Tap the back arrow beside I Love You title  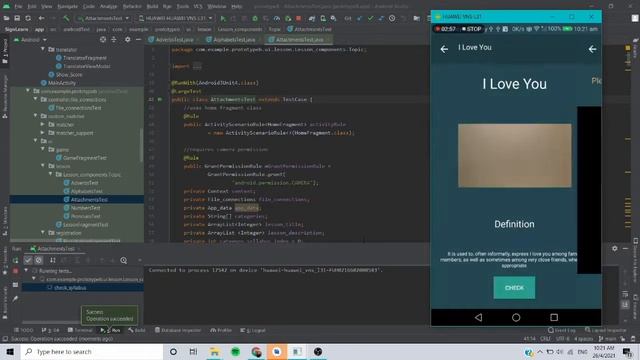click(444, 49)
